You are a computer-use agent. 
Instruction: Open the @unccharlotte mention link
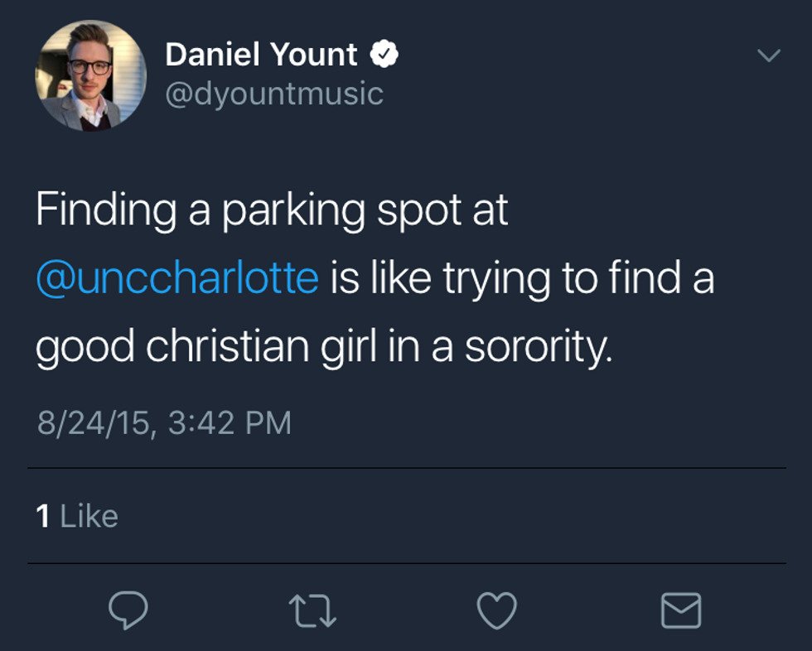[177, 278]
